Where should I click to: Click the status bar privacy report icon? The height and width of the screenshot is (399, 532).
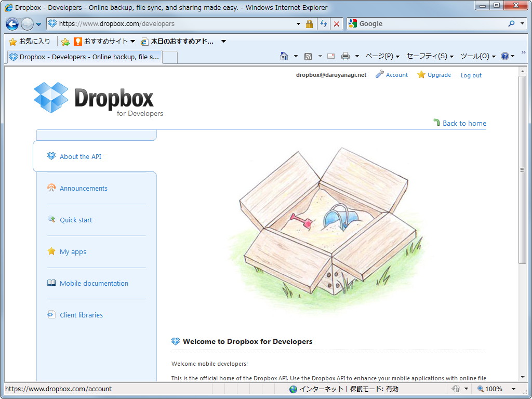pos(456,389)
